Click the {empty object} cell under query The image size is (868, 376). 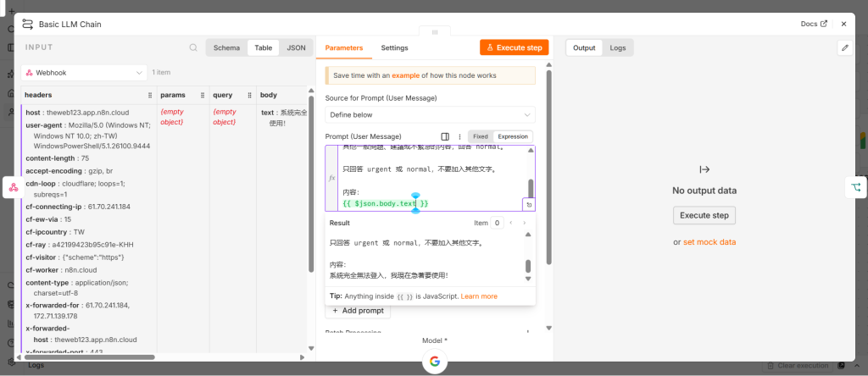point(224,117)
